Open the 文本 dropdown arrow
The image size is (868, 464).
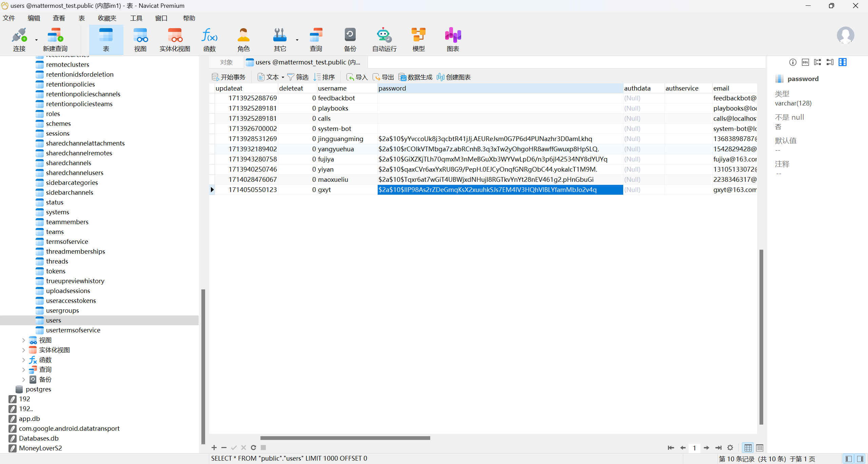point(283,77)
